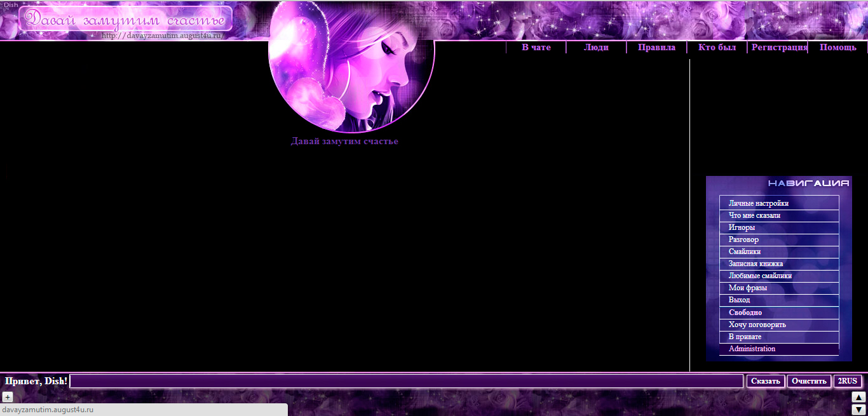Open the Правила tab
Image resolution: width=868 pixels, height=416 pixels.
click(656, 48)
